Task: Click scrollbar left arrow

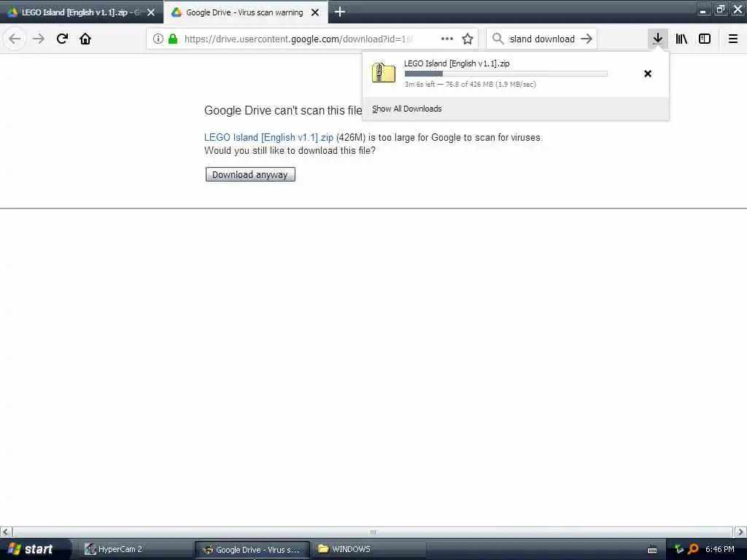Action: (6, 532)
